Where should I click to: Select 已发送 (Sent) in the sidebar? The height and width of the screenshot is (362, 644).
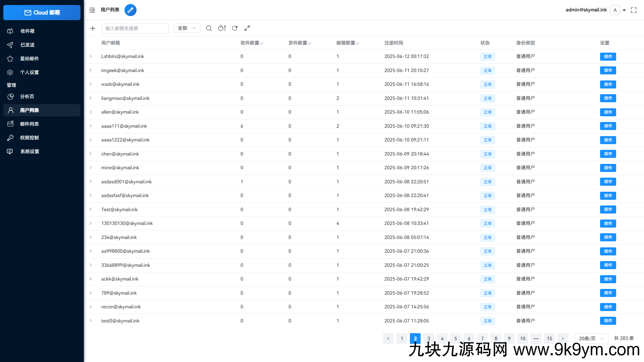pyautogui.click(x=27, y=45)
